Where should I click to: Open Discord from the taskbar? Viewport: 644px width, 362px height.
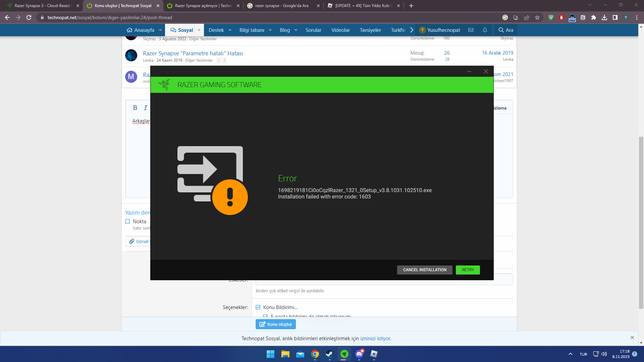click(359, 354)
